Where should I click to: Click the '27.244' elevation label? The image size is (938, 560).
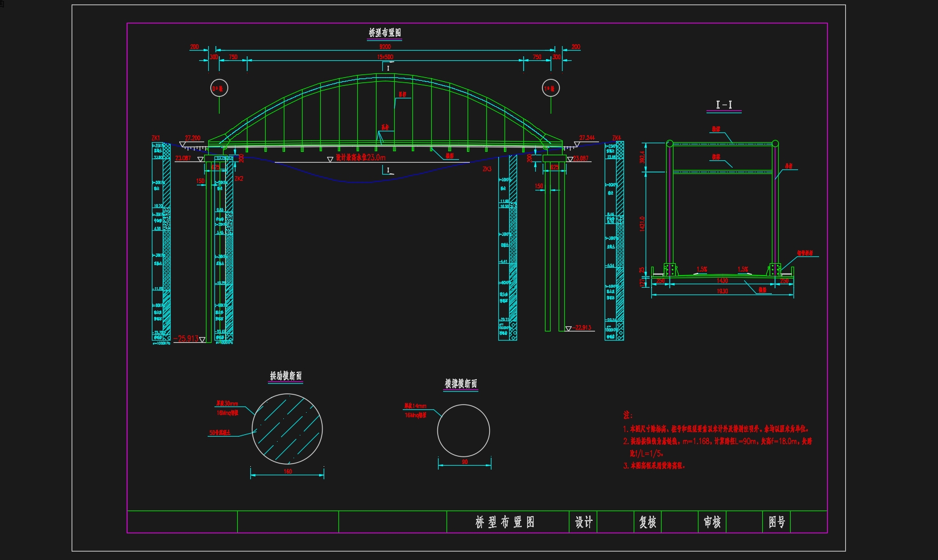coord(587,138)
